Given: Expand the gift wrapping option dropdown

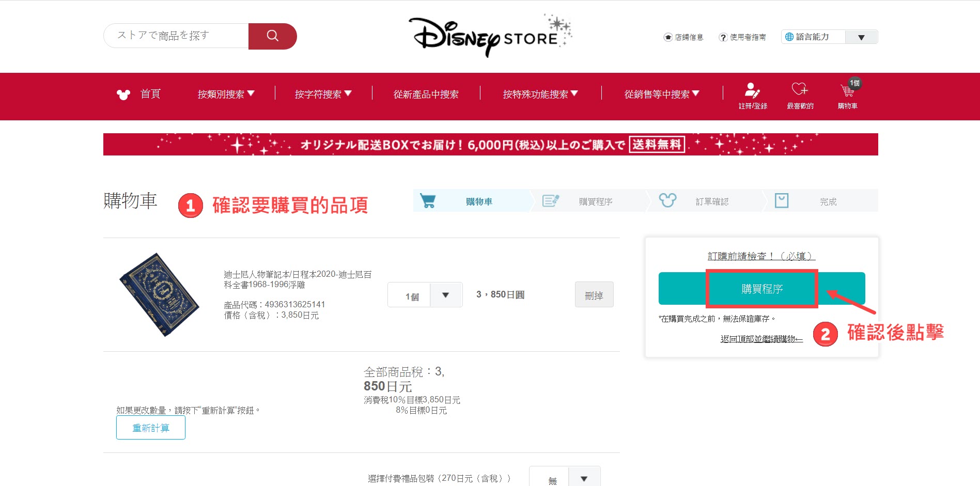Looking at the screenshot, I should (x=584, y=478).
